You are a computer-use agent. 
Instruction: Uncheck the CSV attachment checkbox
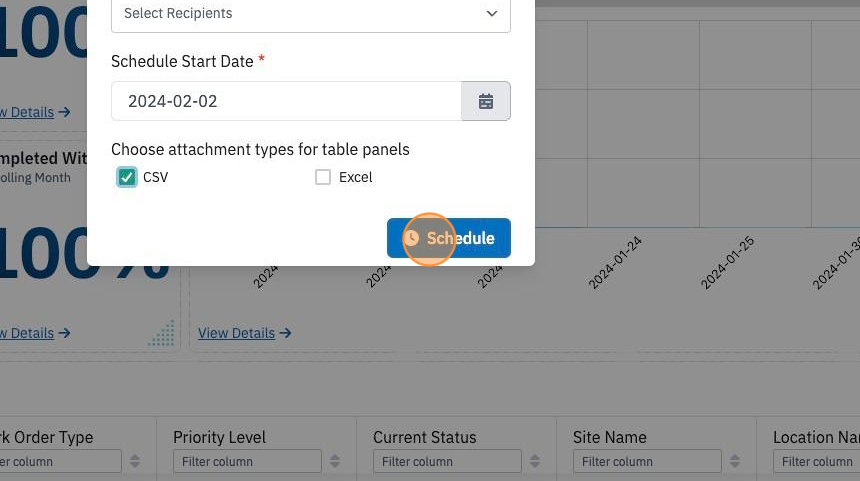coord(127,177)
